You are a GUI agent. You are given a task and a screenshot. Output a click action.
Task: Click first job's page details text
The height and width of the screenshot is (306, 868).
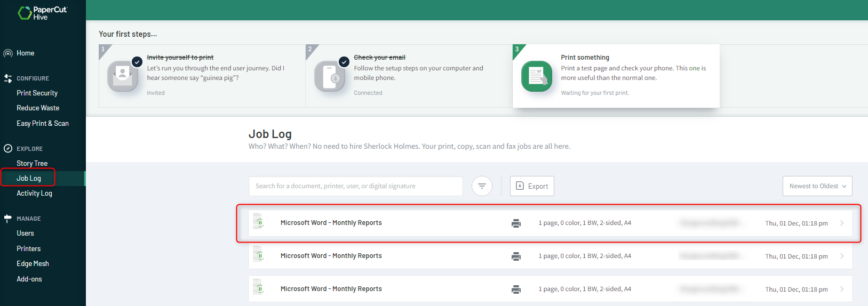coord(585,223)
